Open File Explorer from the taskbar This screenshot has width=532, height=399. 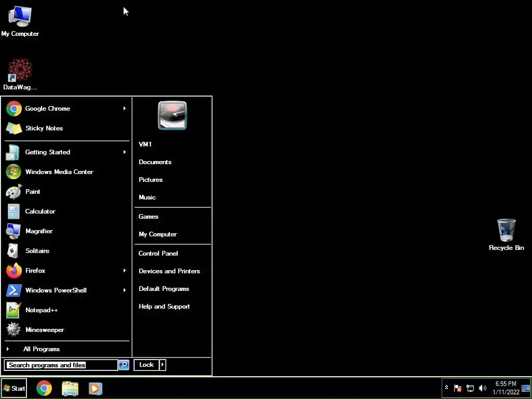(x=70, y=389)
